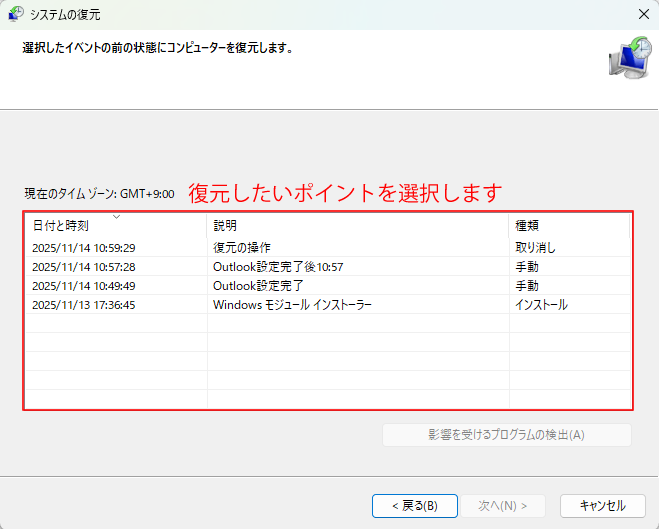The image size is (660, 529).
Task: Click 影響を受けるプログラムの検出(A) button
Action: 506,435
